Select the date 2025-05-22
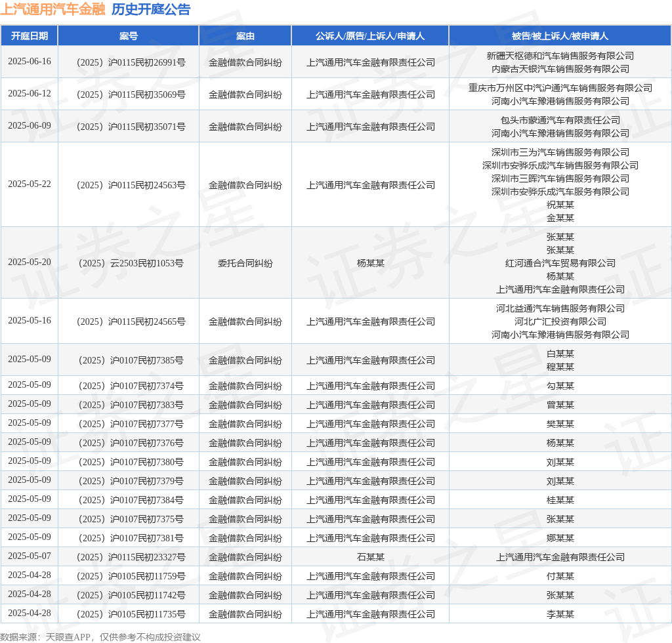This screenshot has height=643, width=672. point(29,184)
